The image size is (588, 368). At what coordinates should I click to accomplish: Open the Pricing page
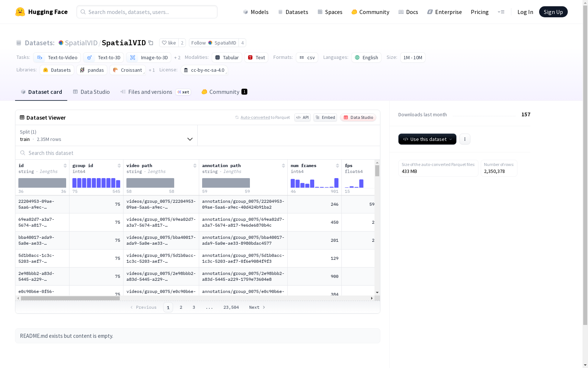(480, 12)
